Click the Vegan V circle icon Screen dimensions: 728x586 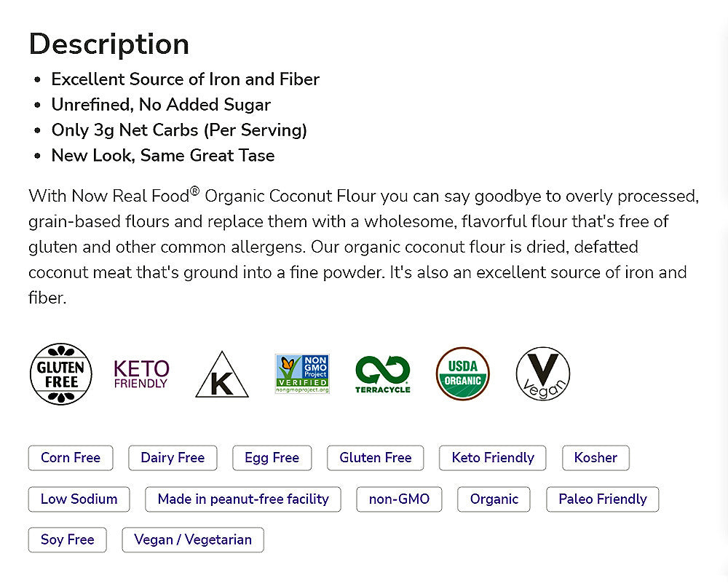pyautogui.click(x=543, y=373)
